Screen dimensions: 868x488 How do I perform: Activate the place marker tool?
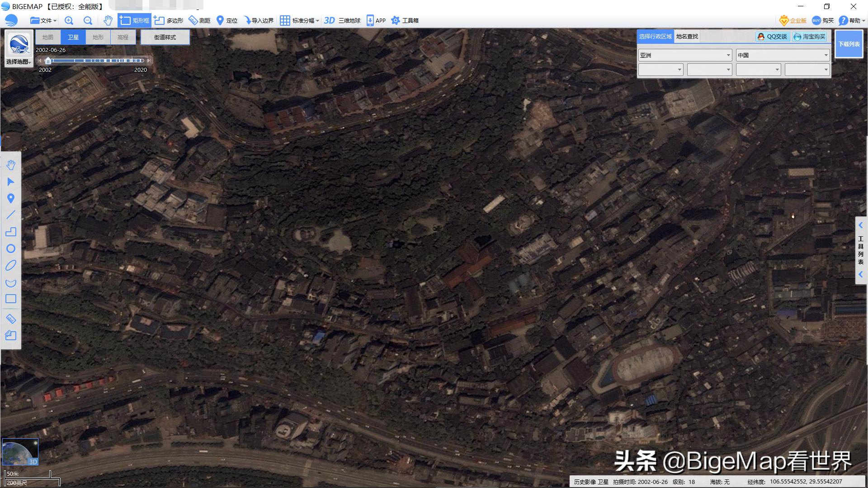click(x=11, y=198)
